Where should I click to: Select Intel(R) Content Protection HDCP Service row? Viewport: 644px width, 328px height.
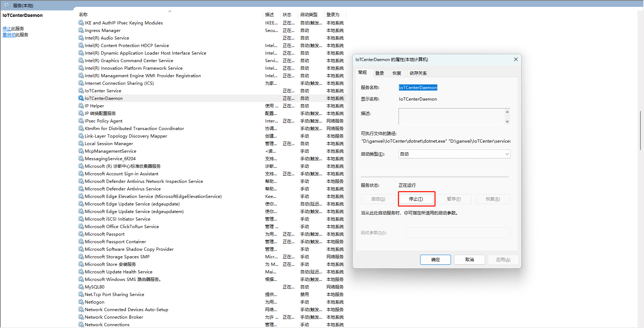coord(212,45)
